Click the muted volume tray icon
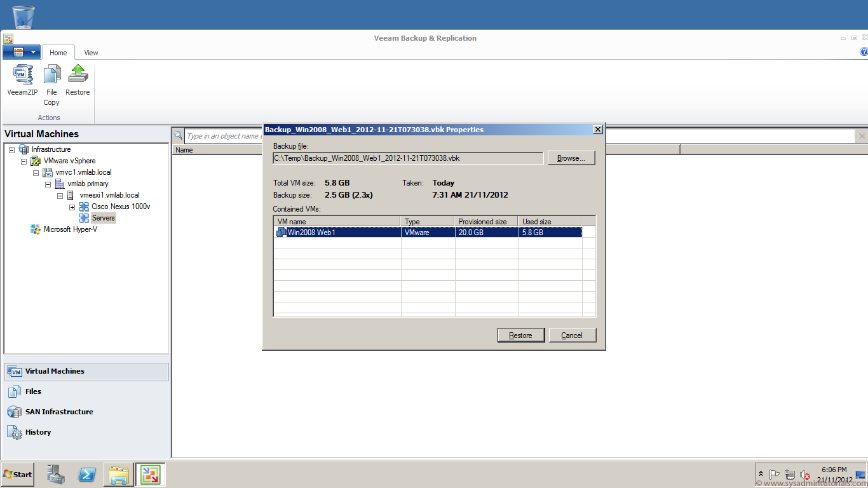Image resolution: width=868 pixels, height=488 pixels. pyautogui.click(x=805, y=475)
